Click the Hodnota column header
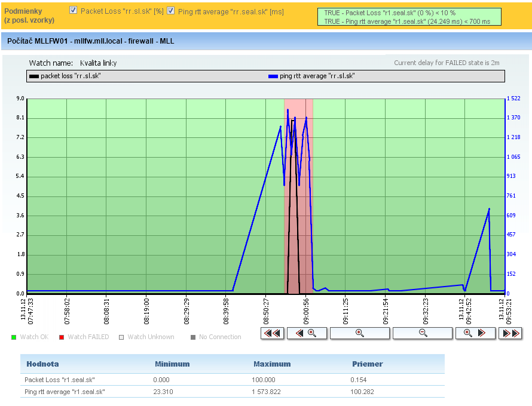532x406 pixels. tap(43, 364)
